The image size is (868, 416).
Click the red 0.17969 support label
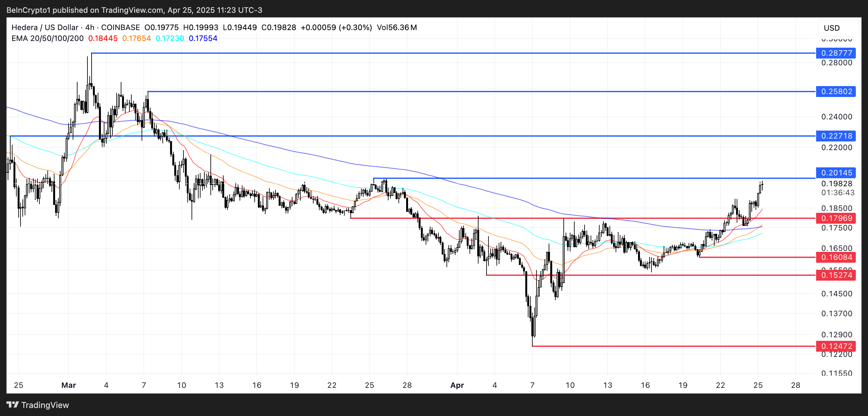click(x=836, y=219)
